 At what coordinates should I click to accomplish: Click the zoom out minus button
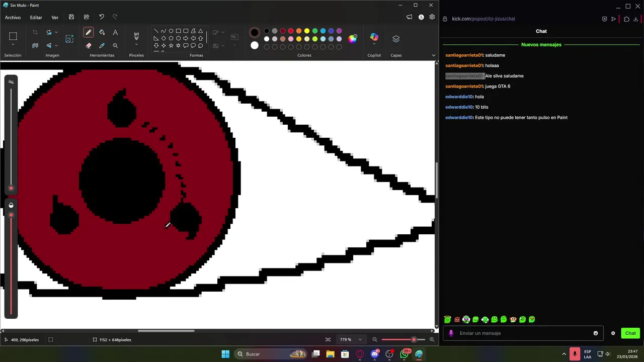click(375, 340)
